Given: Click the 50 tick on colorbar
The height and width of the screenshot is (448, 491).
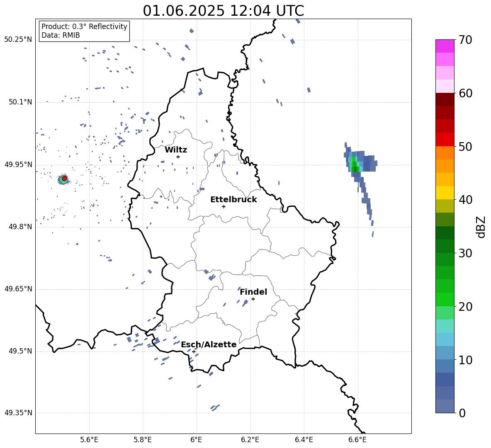Looking at the screenshot, I should point(465,146).
